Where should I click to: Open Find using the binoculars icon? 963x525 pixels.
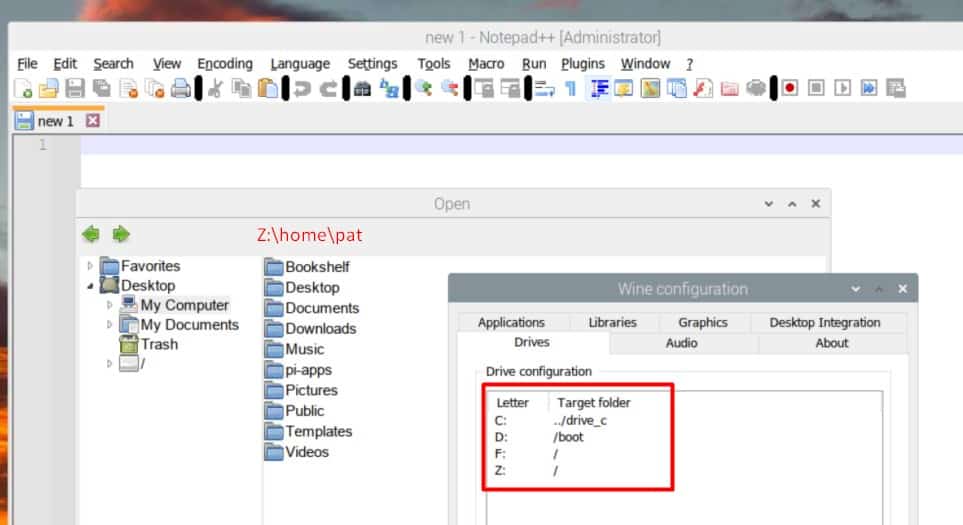tap(362, 88)
